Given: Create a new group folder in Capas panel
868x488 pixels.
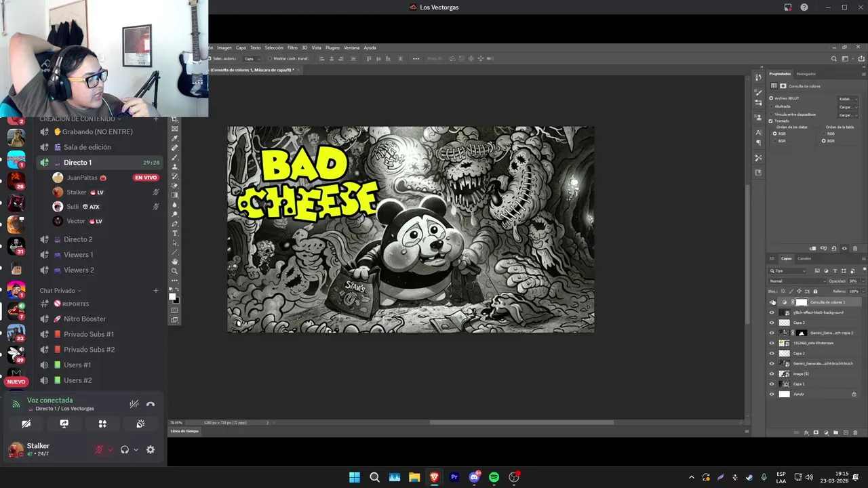Looking at the screenshot, I should [835, 432].
